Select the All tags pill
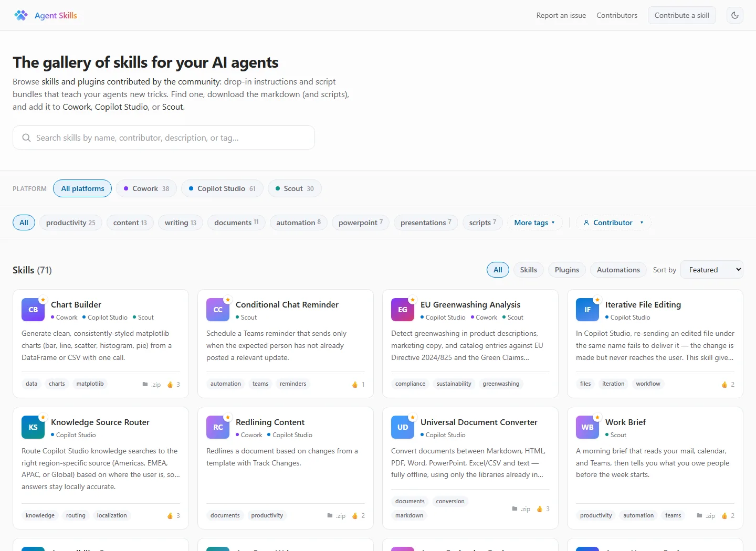The image size is (756, 551). pyautogui.click(x=24, y=222)
